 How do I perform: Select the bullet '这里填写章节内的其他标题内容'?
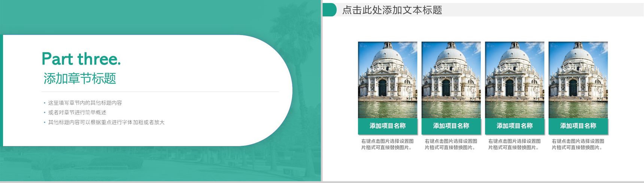pos(85,103)
